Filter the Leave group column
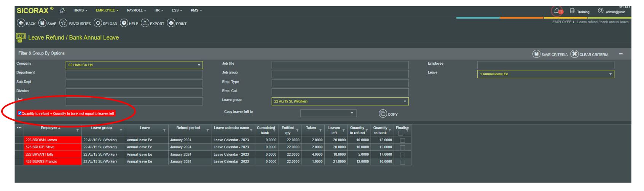 click(121, 131)
